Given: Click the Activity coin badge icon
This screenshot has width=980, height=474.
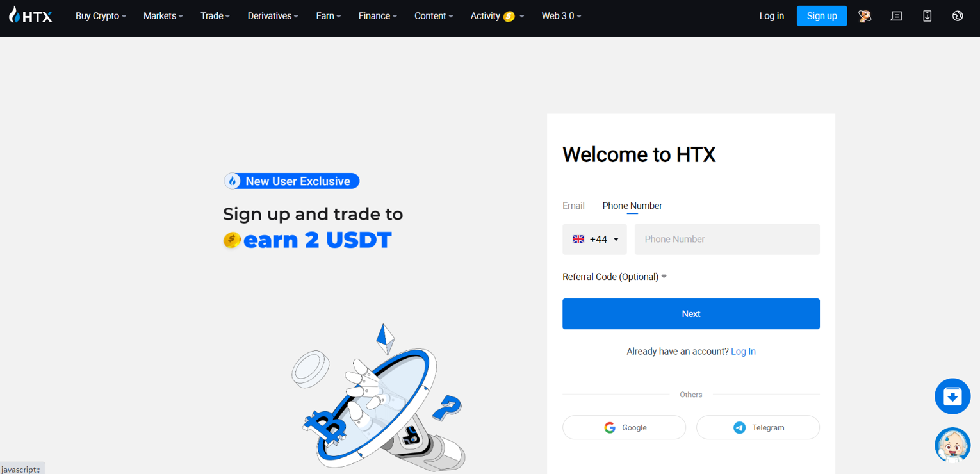Looking at the screenshot, I should [509, 17].
